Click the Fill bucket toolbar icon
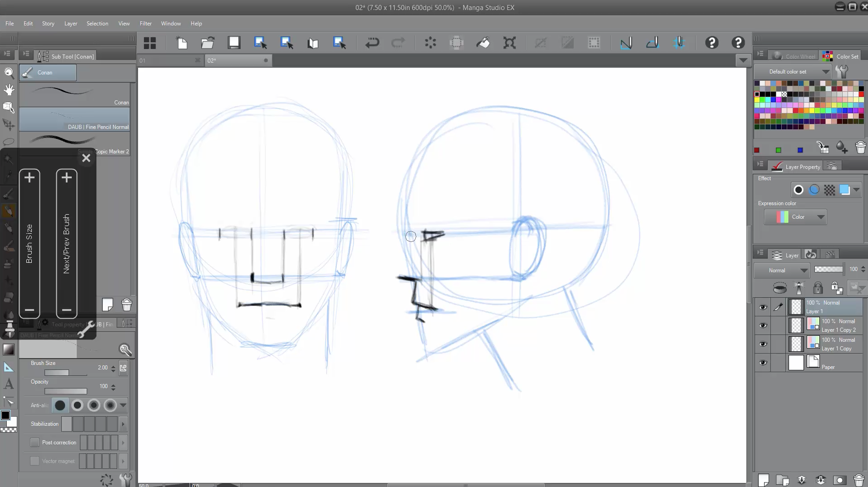The image size is (868, 487). (483, 43)
